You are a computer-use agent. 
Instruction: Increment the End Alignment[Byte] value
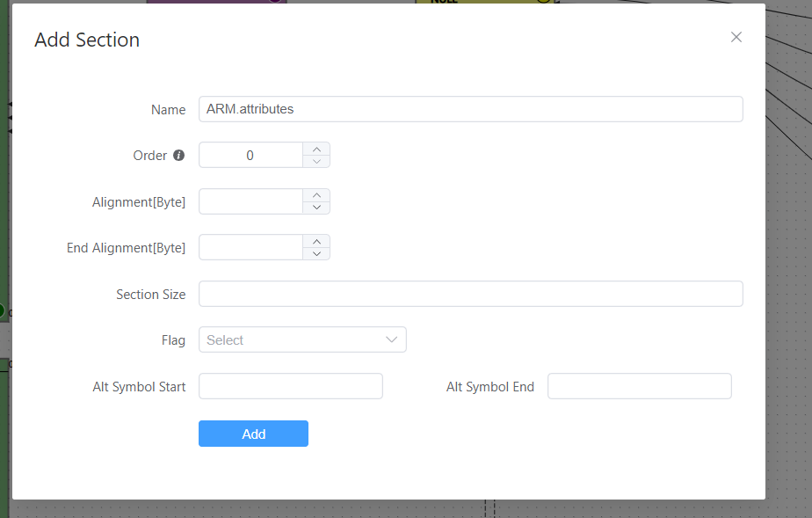pos(316,241)
